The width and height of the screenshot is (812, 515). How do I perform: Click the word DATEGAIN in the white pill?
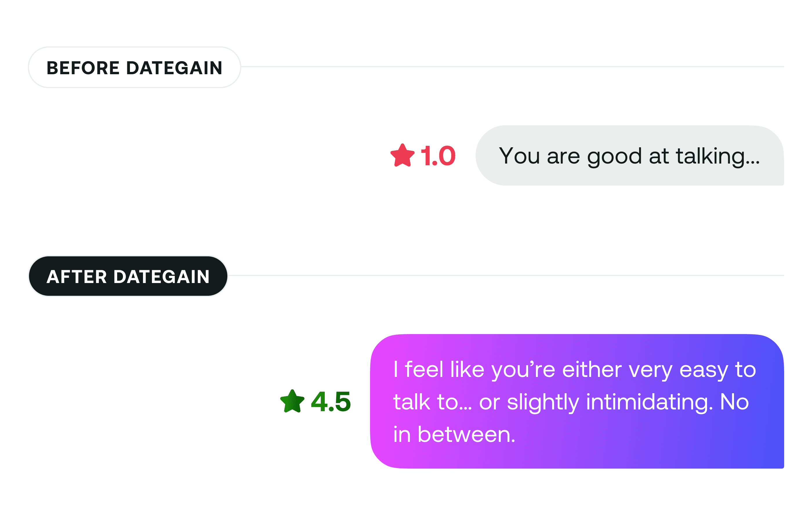point(174,68)
